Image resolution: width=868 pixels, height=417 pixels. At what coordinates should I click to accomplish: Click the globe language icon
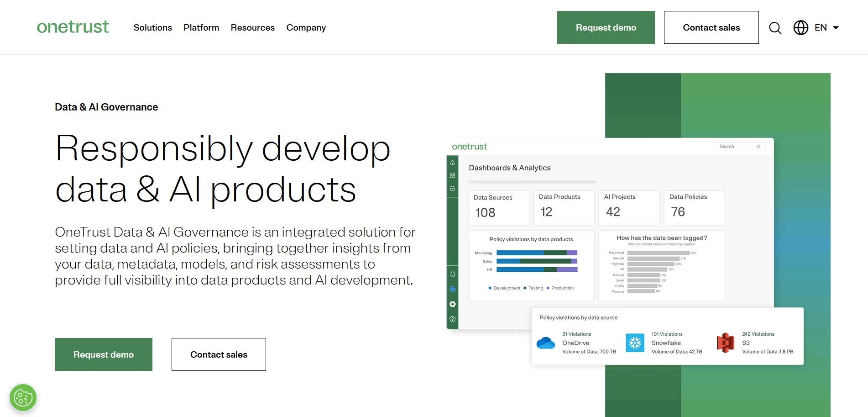click(x=800, y=27)
